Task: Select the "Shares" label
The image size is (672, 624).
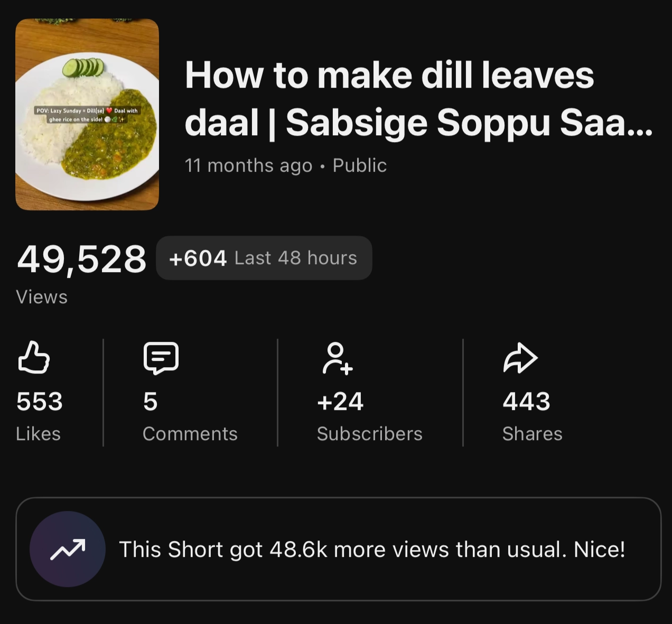Action: pyautogui.click(x=532, y=434)
